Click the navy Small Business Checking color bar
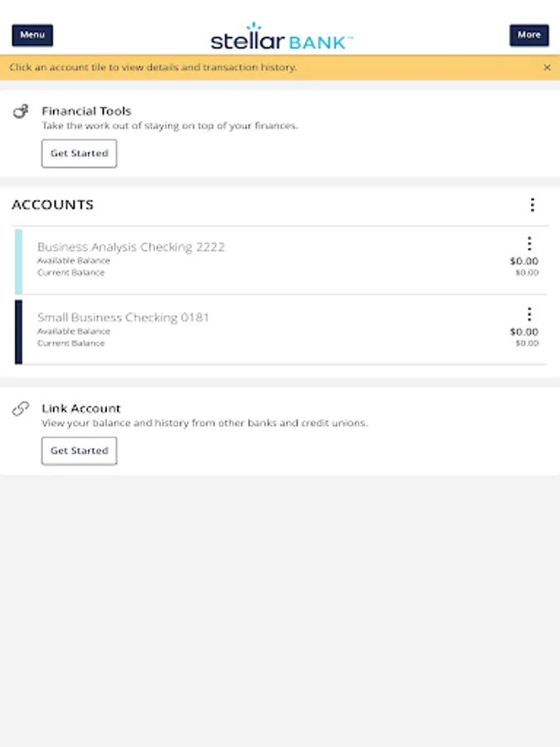 [18, 332]
